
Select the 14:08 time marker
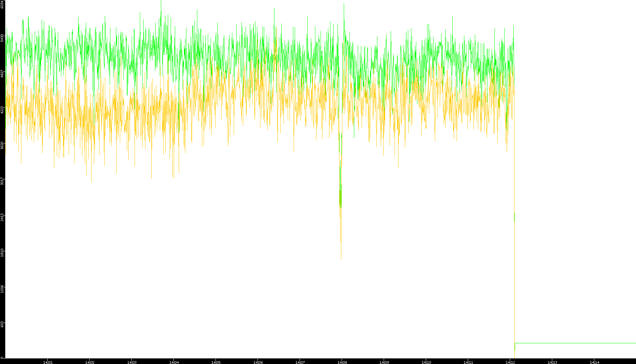(342, 362)
